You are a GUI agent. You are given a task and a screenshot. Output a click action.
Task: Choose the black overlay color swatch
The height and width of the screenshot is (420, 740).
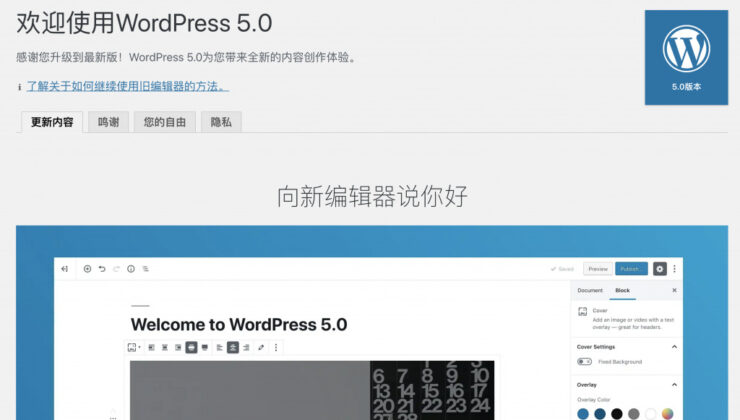[617, 414]
